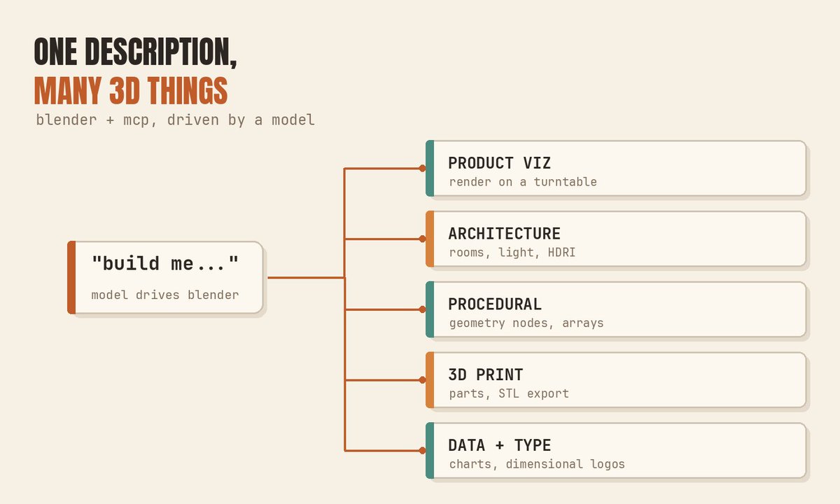The width and height of the screenshot is (840, 504).
Task: Click the rust accent bar on build me card
Action: pos(71,278)
